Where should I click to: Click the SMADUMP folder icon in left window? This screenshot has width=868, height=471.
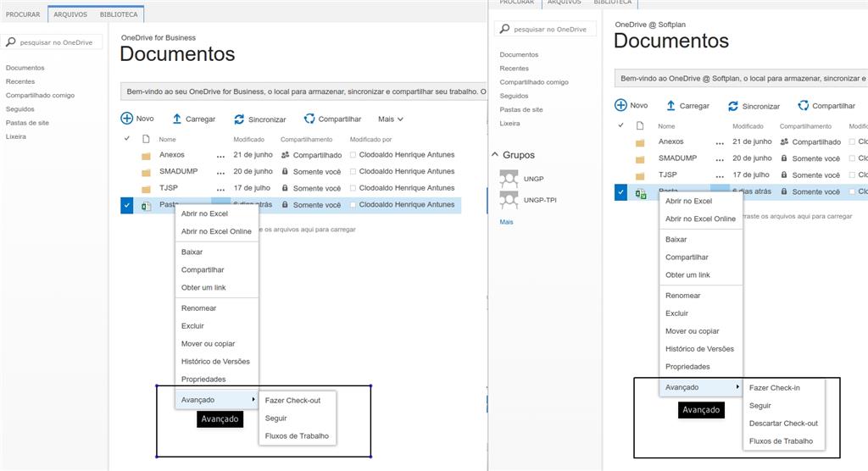point(146,173)
